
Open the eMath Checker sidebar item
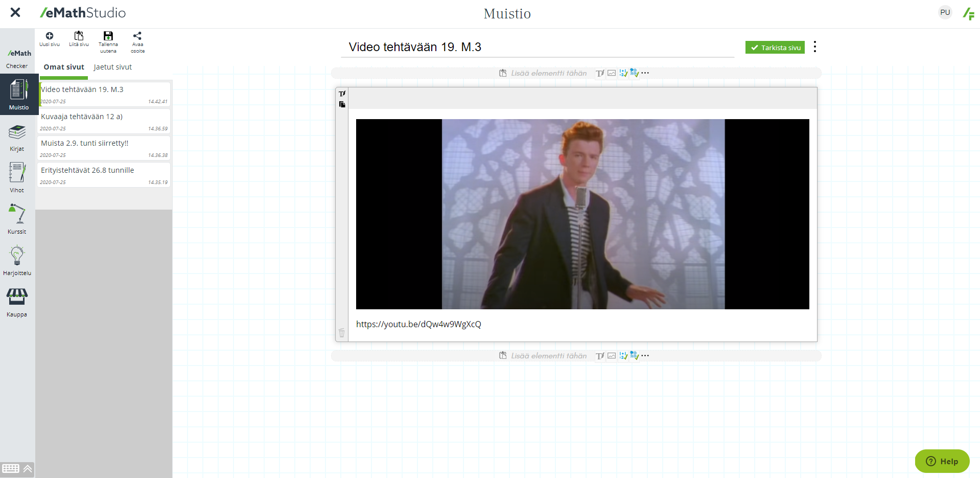[18, 58]
